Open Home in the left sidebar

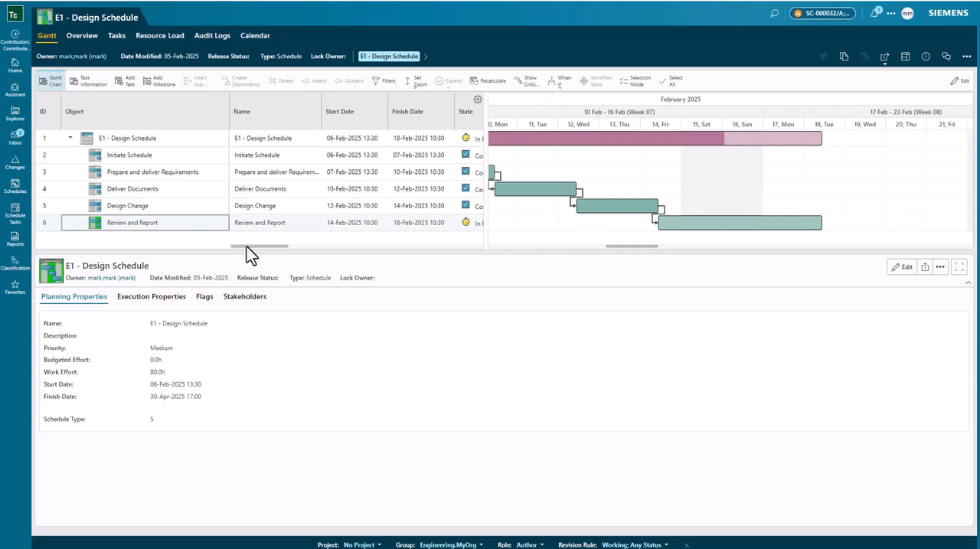click(x=15, y=65)
